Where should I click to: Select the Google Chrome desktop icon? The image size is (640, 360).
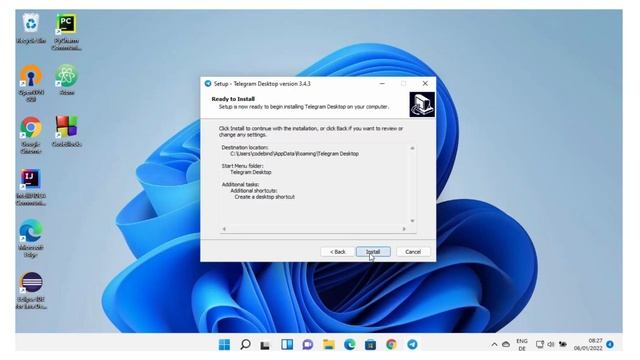[31, 135]
